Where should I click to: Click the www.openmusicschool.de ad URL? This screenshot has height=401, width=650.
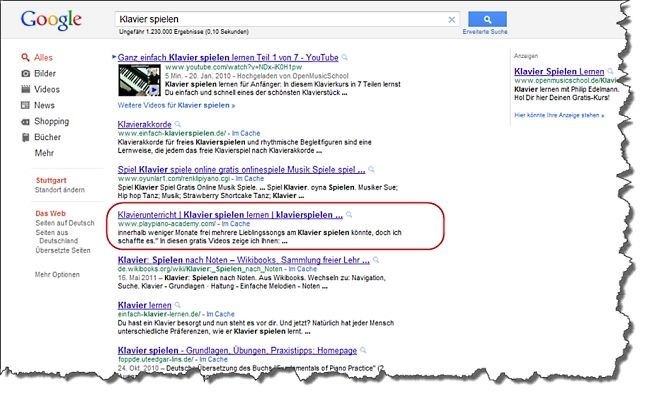point(566,80)
